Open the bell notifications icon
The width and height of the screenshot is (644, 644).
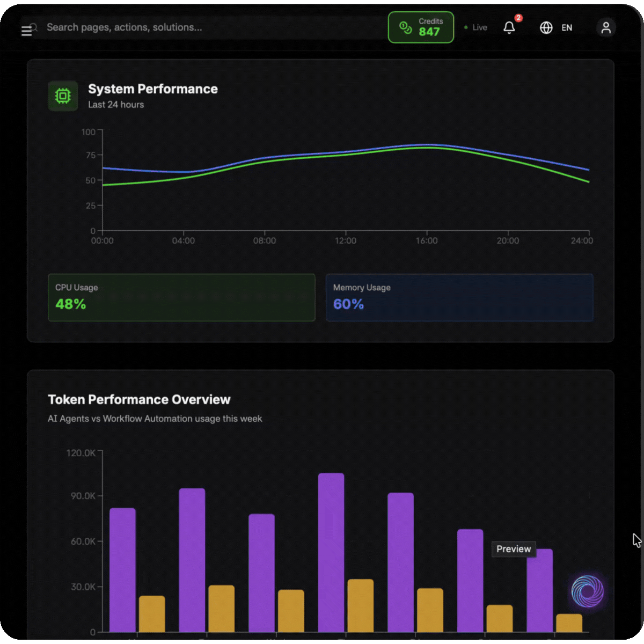tap(509, 28)
